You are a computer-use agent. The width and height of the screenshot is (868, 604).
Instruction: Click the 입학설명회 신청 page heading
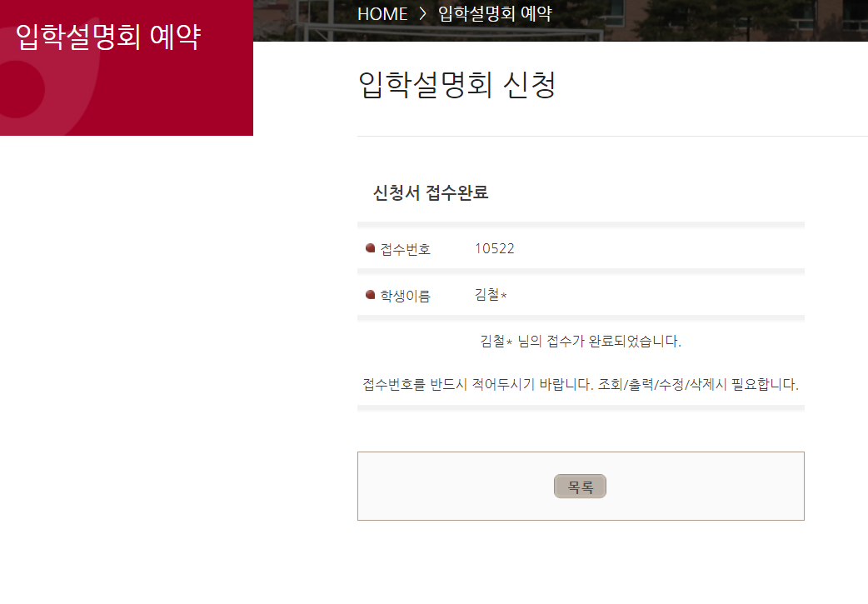(456, 86)
